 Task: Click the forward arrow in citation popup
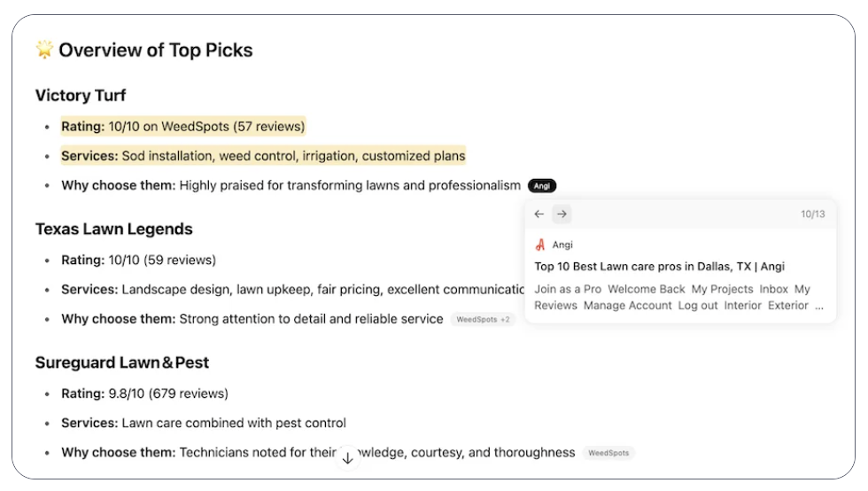(x=562, y=214)
